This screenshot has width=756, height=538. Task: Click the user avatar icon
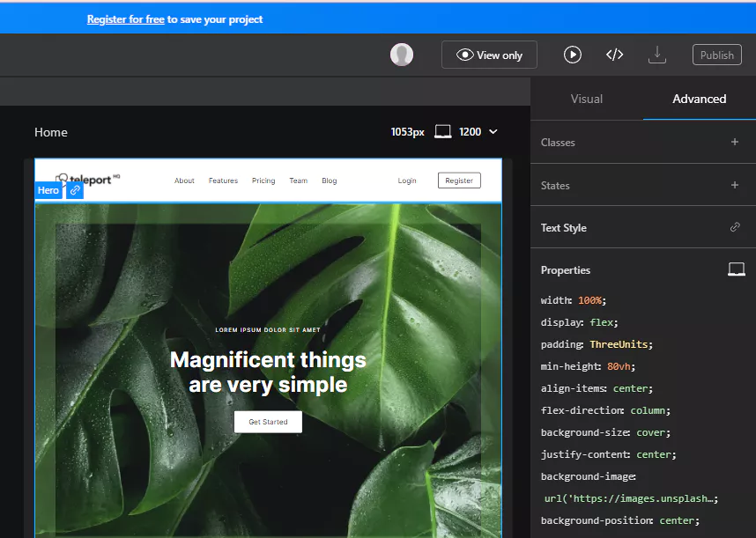point(402,55)
